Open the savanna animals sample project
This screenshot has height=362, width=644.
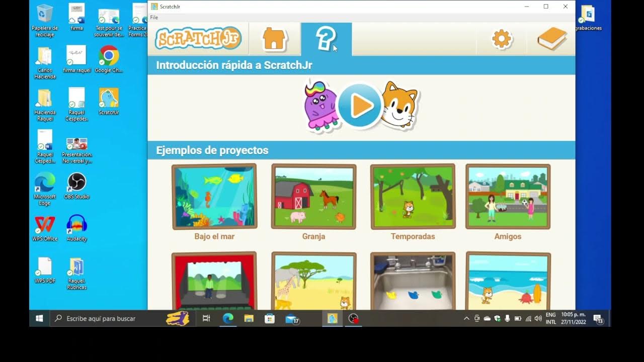pos(313,281)
